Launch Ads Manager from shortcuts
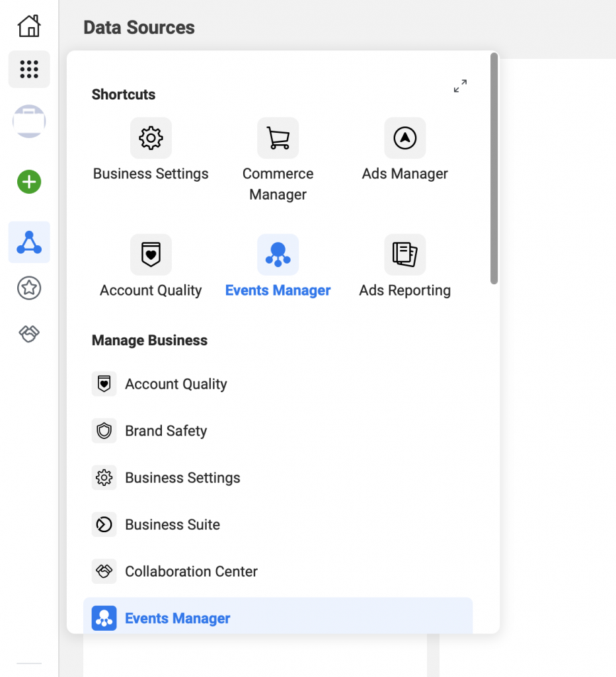The height and width of the screenshot is (677, 616). (404, 138)
